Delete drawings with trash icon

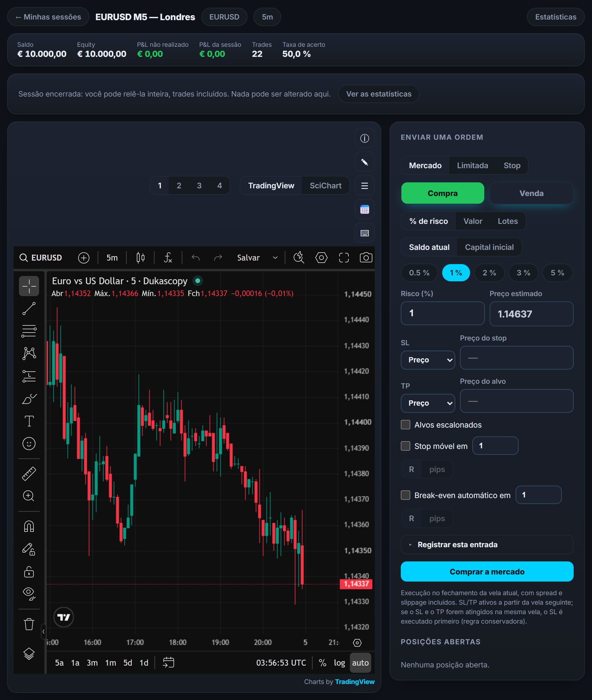[29, 624]
